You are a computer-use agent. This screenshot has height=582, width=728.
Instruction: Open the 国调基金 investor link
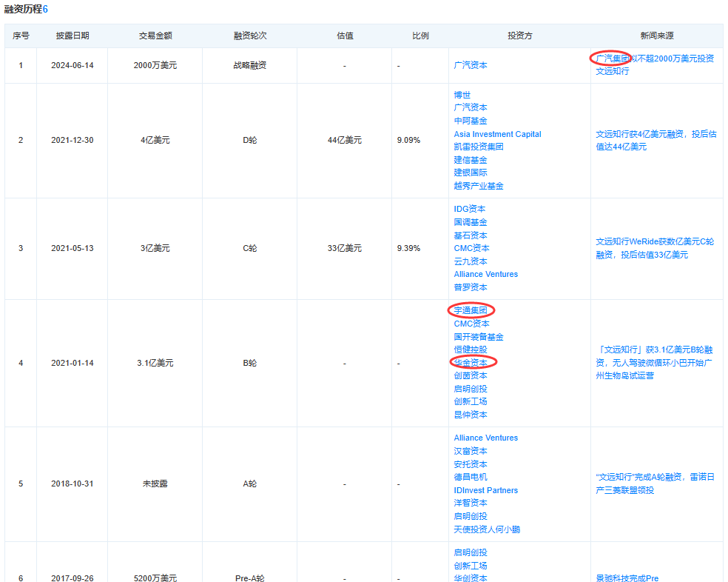click(471, 222)
